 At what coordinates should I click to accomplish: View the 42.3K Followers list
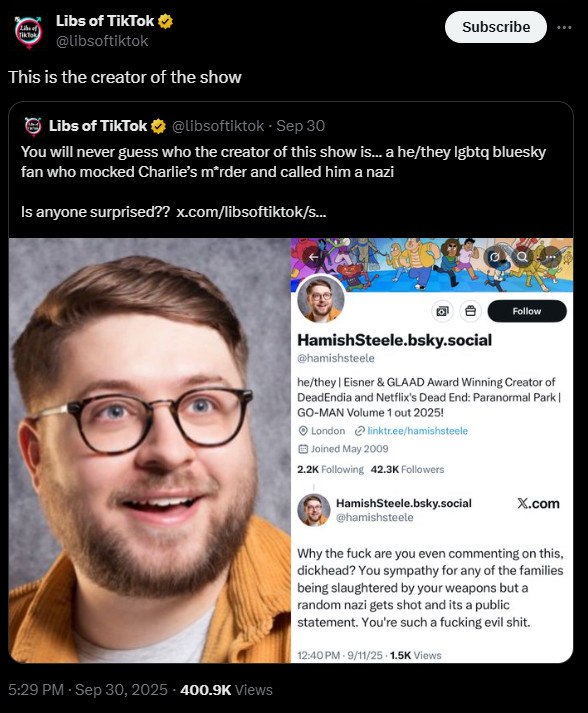point(407,469)
